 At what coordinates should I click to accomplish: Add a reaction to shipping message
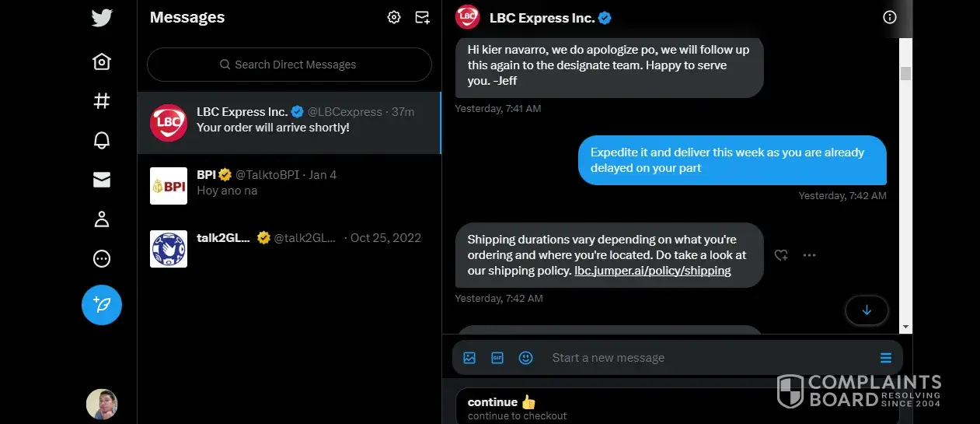pos(781,255)
